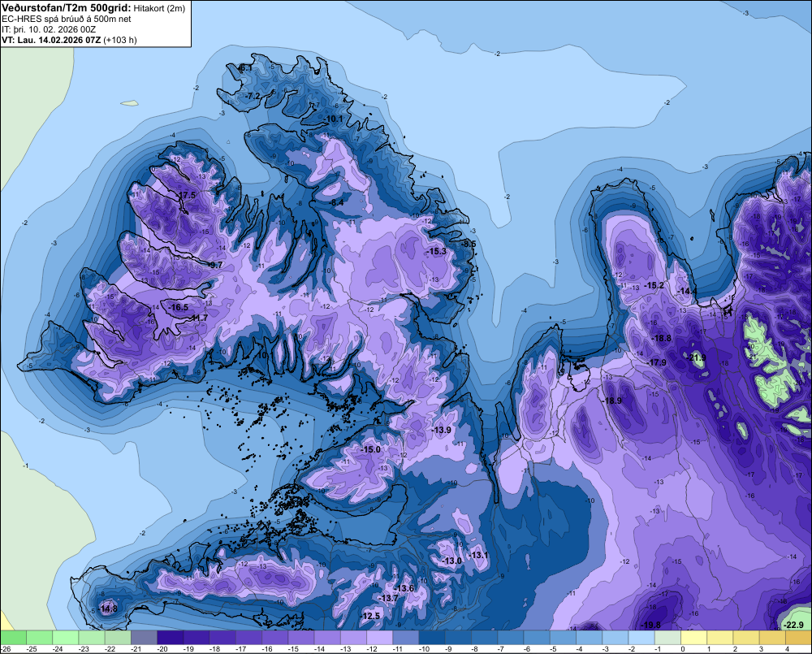Click the -11.7 temperature value
This screenshot has height=654, width=812.
tap(199, 318)
